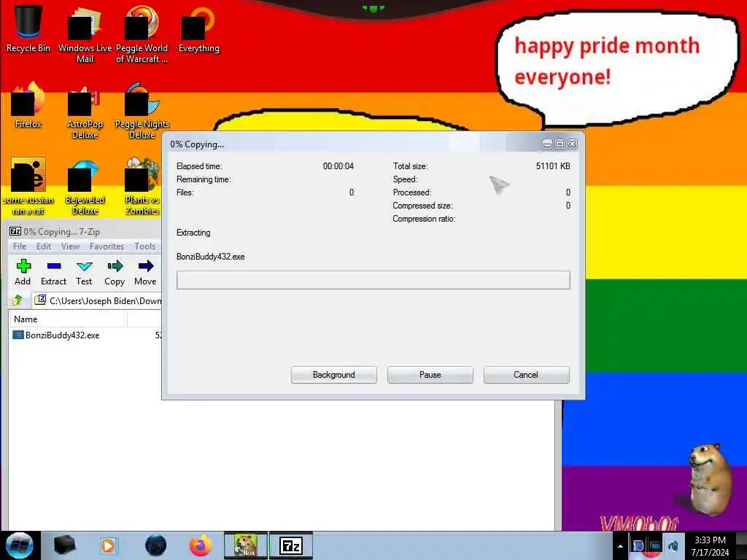The height and width of the screenshot is (560, 747).
Task: Open the Favorites menu in 7-Zip
Action: pyautogui.click(x=107, y=246)
